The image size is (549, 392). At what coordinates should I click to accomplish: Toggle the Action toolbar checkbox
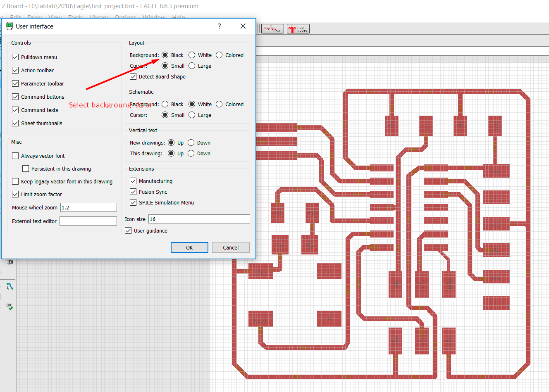[x=15, y=70]
